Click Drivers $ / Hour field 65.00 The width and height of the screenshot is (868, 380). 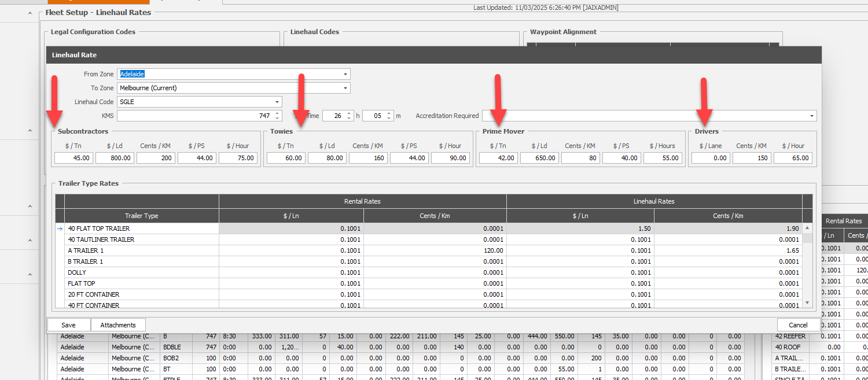click(x=793, y=158)
